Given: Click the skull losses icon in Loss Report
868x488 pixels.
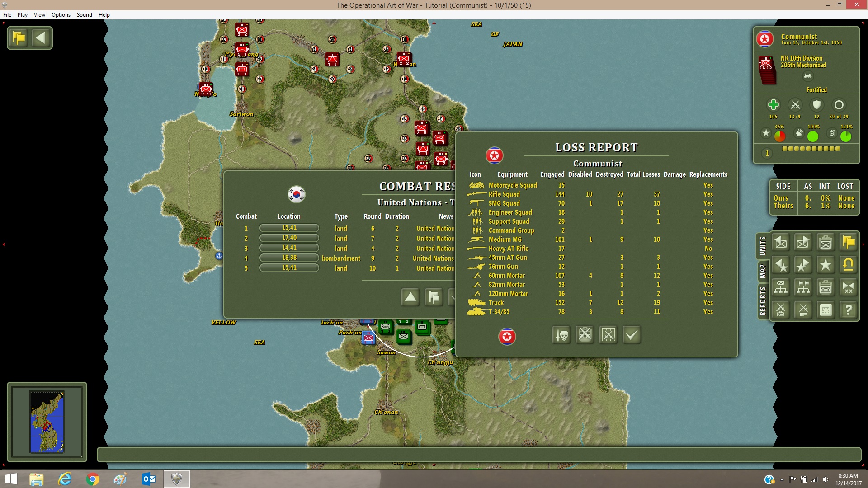Looking at the screenshot, I should [561, 335].
